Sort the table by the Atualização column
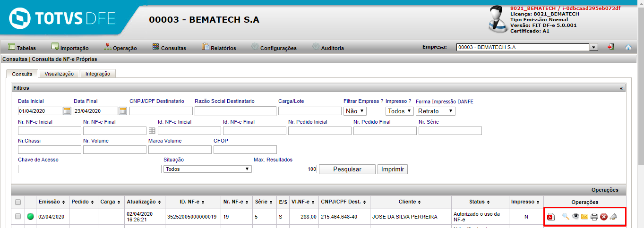The image size is (644, 228). (144, 202)
